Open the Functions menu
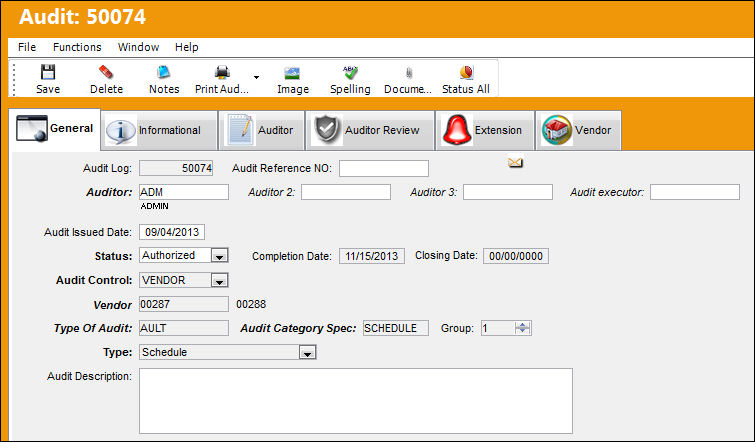The height and width of the screenshot is (442, 755). [77, 47]
